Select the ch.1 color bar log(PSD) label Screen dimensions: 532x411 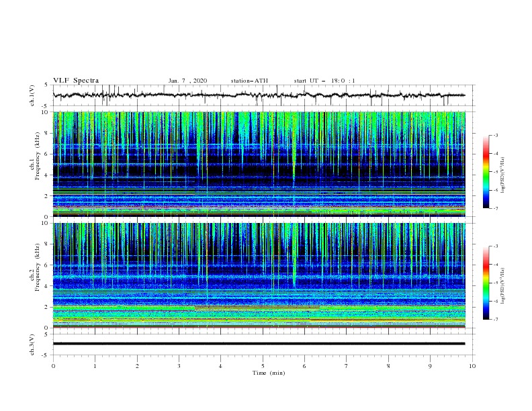click(x=503, y=175)
